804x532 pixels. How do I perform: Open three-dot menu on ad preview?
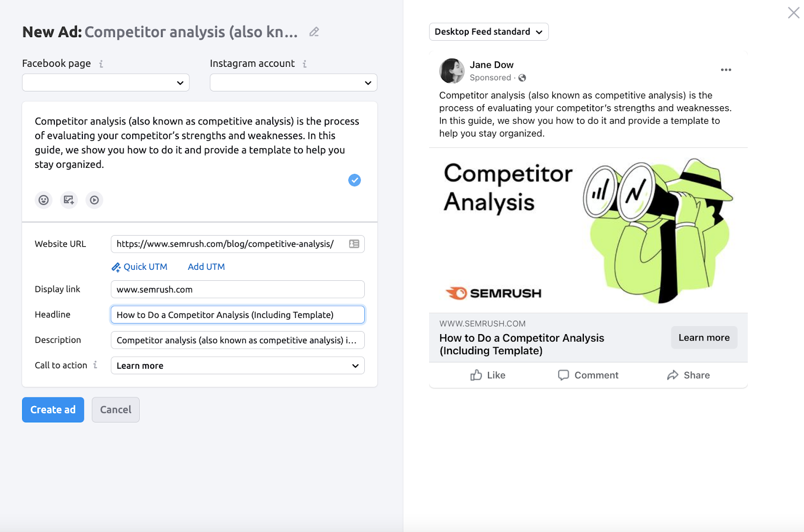point(726,70)
